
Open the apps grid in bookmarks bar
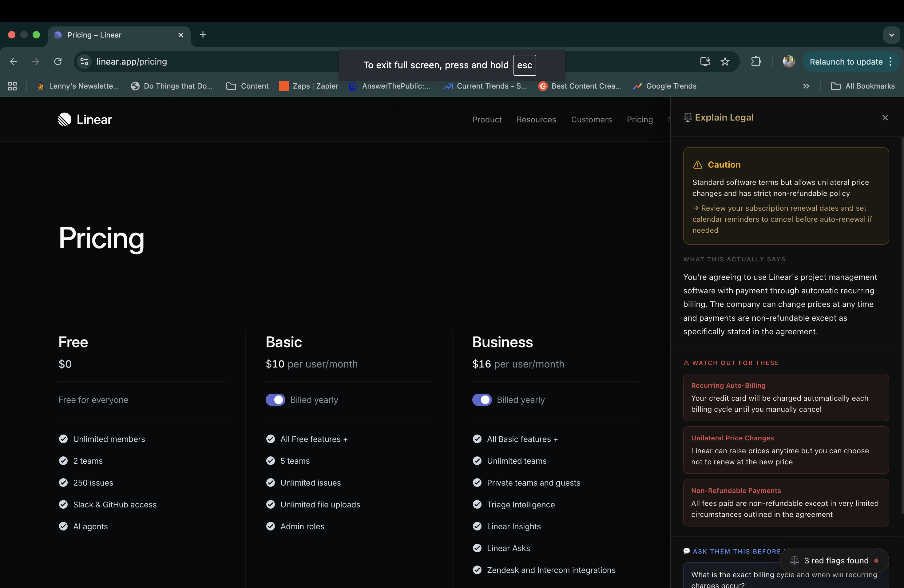point(12,86)
